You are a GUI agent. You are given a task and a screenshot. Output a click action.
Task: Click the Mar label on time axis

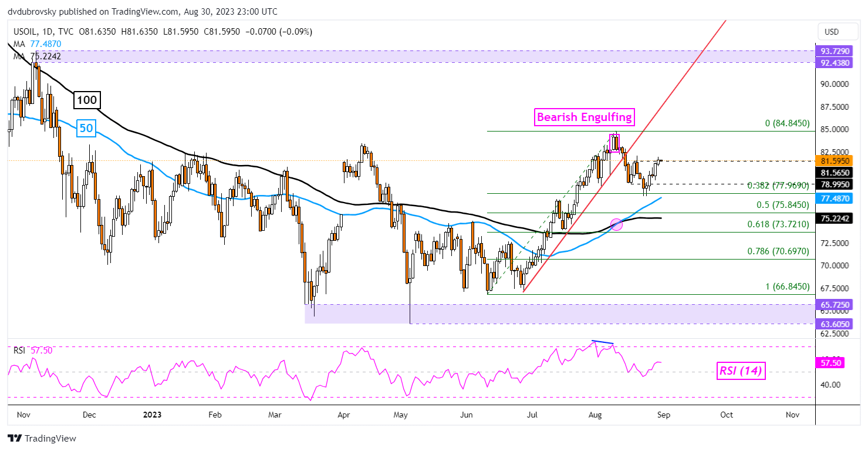tap(275, 415)
